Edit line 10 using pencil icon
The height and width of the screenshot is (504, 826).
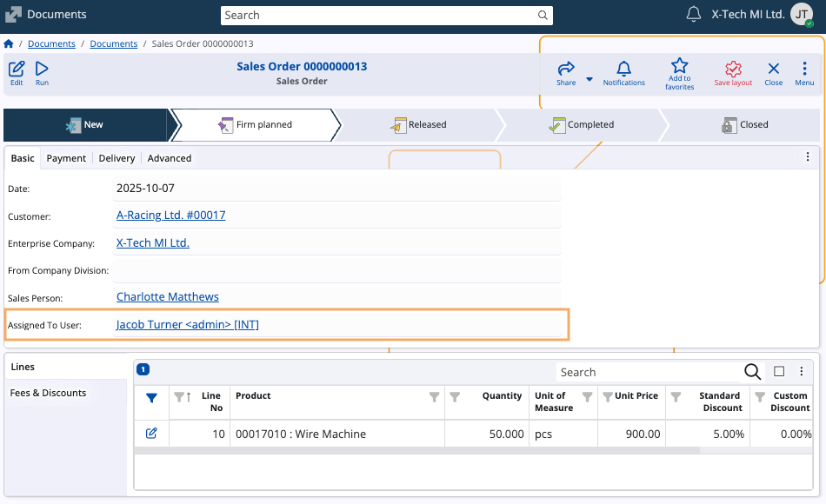coord(151,434)
